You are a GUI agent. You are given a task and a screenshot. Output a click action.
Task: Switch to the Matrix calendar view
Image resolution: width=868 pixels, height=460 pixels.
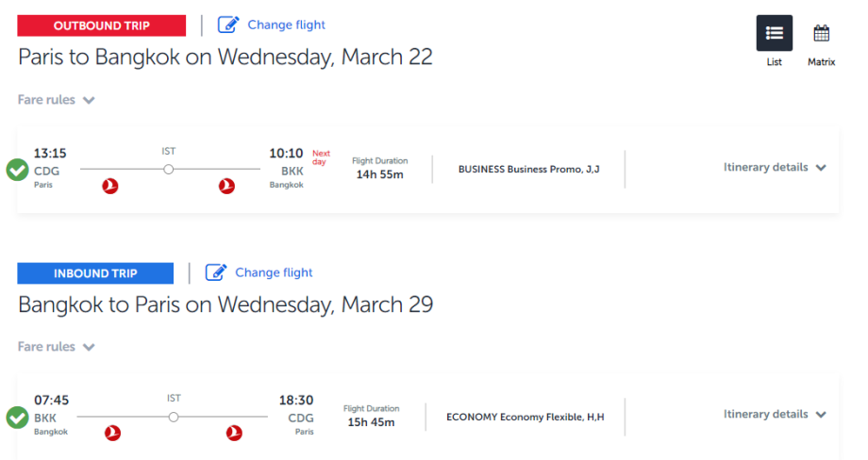point(821,34)
